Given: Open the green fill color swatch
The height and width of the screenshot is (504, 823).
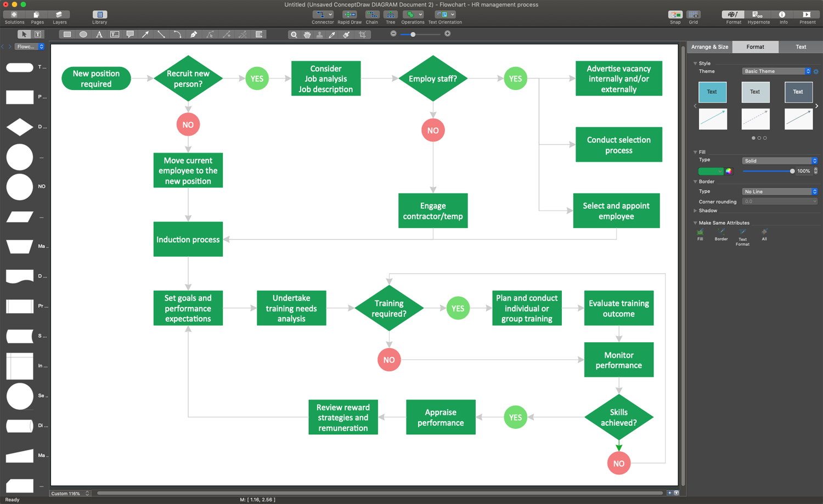Looking at the screenshot, I should pos(711,171).
